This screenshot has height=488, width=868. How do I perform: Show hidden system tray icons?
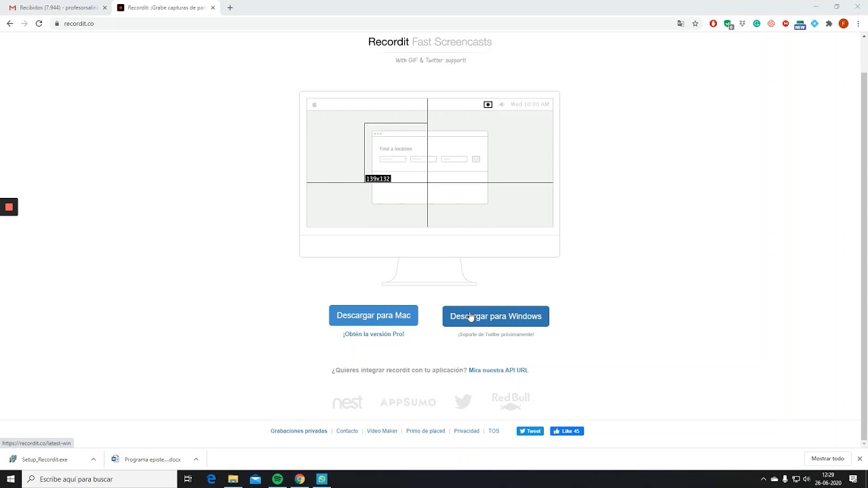pos(763,479)
